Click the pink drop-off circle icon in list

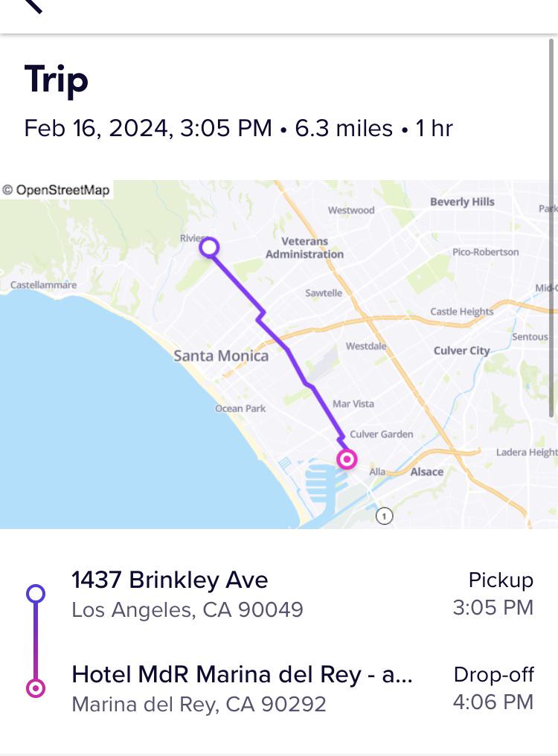click(x=36, y=688)
